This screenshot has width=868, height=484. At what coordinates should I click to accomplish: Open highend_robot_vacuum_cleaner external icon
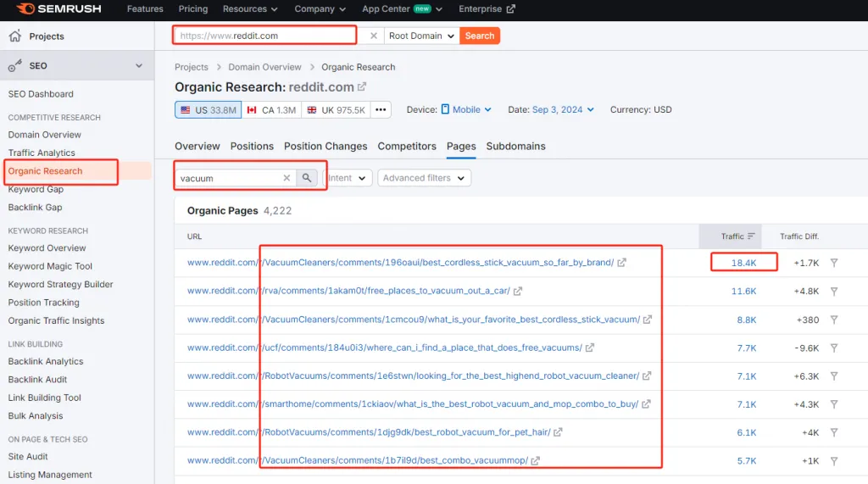(x=647, y=376)
